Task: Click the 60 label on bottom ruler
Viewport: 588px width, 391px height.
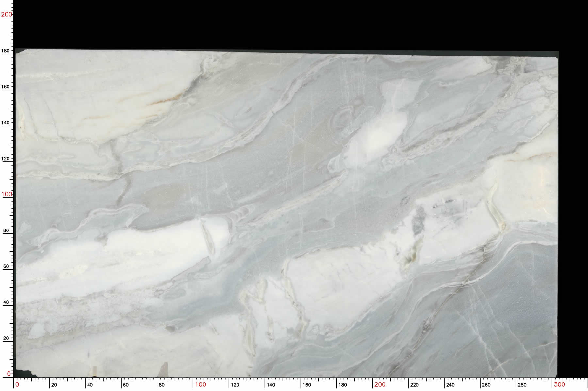Action: click(126, 385)
